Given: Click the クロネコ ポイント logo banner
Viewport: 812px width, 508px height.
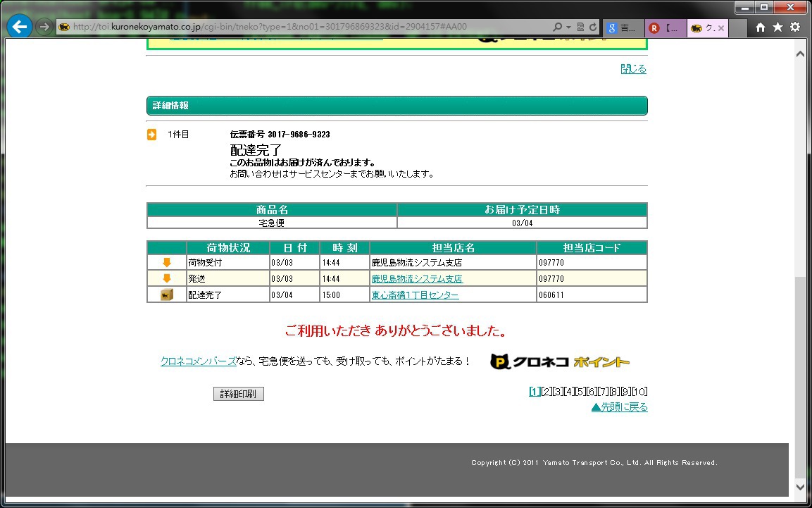Looking at the screenshot, I should click(x=560, y=361).
